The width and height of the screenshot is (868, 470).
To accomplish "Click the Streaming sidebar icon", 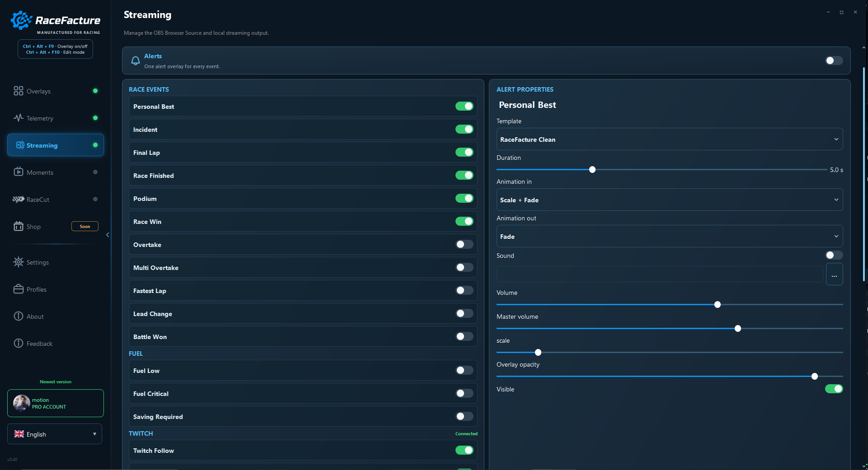I will pyautogui.click(x=20, y=145).
